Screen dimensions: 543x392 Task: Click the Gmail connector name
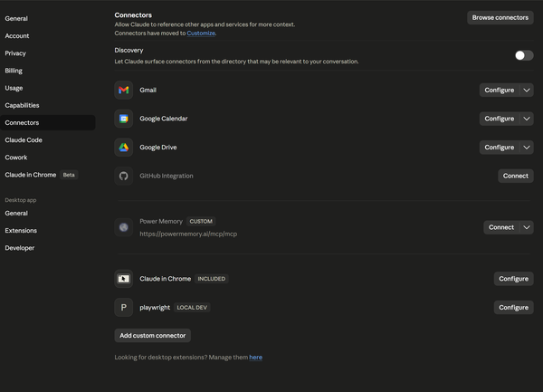point(148,90)
